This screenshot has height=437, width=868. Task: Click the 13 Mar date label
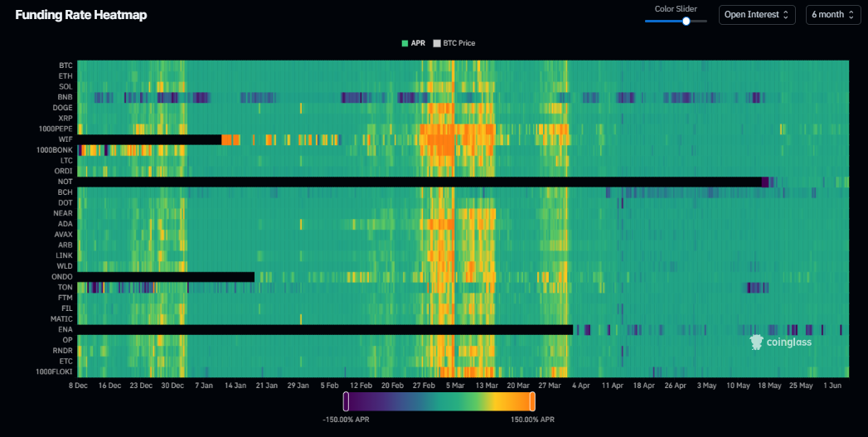click(x=487, y=386)
